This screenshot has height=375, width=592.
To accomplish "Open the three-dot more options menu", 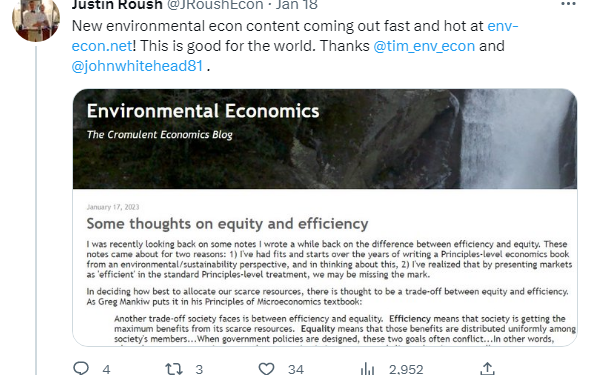I will (x=568, y=4).
